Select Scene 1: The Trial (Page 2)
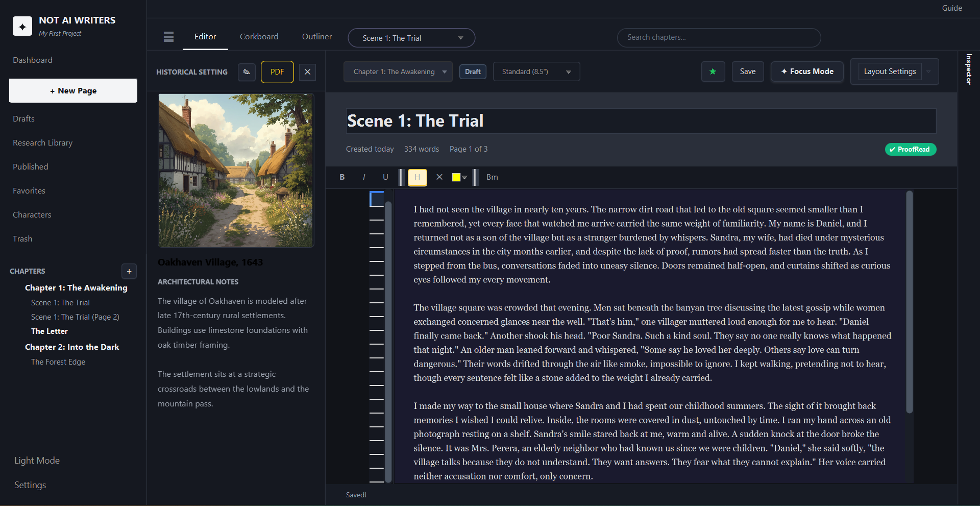The width and height of the screenshot is (980, 506). click(75, 317)
